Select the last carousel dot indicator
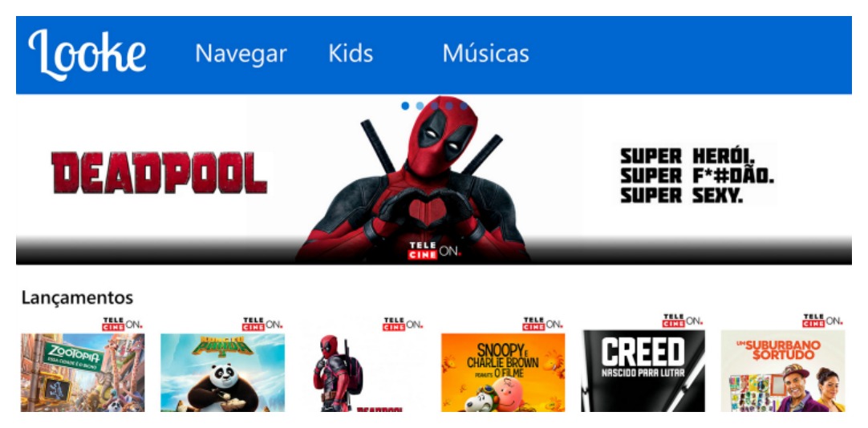 point(464,106)
